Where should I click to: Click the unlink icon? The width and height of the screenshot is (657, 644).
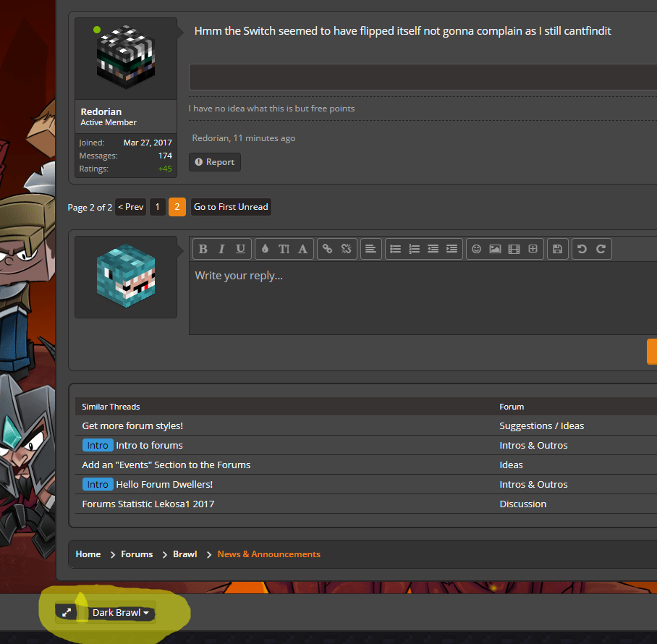[346, 249]
